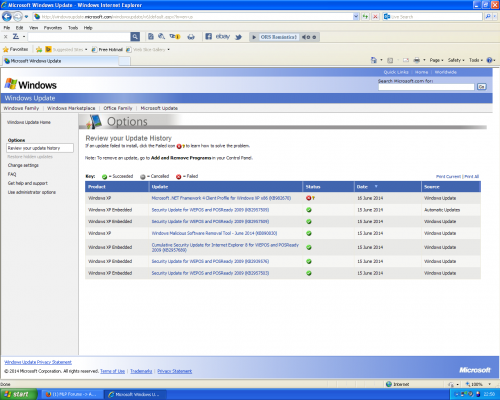The height and width of the screenshot is (400, 500).
Task: Mute the toolbar radio speaker icon
Action: 304,37
